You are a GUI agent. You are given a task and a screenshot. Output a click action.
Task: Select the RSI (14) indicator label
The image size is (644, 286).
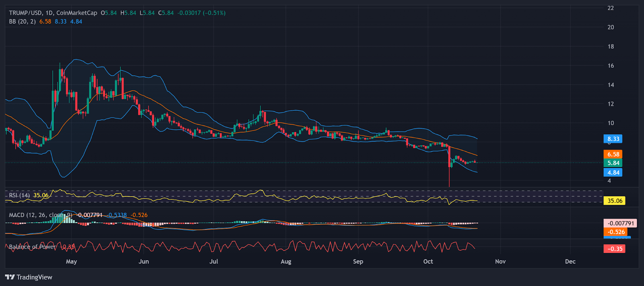pos(19,195)
